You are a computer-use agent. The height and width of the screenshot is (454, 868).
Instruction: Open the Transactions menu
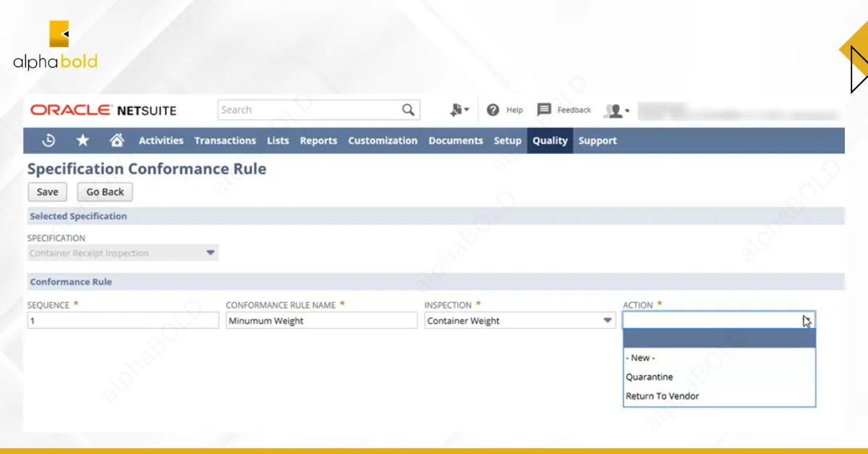coord(225,141)
